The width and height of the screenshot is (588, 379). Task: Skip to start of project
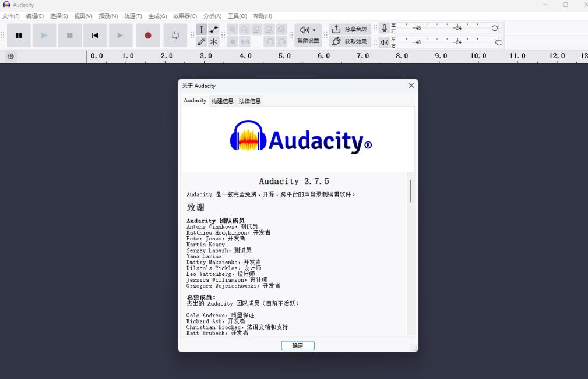click(95, 35)
